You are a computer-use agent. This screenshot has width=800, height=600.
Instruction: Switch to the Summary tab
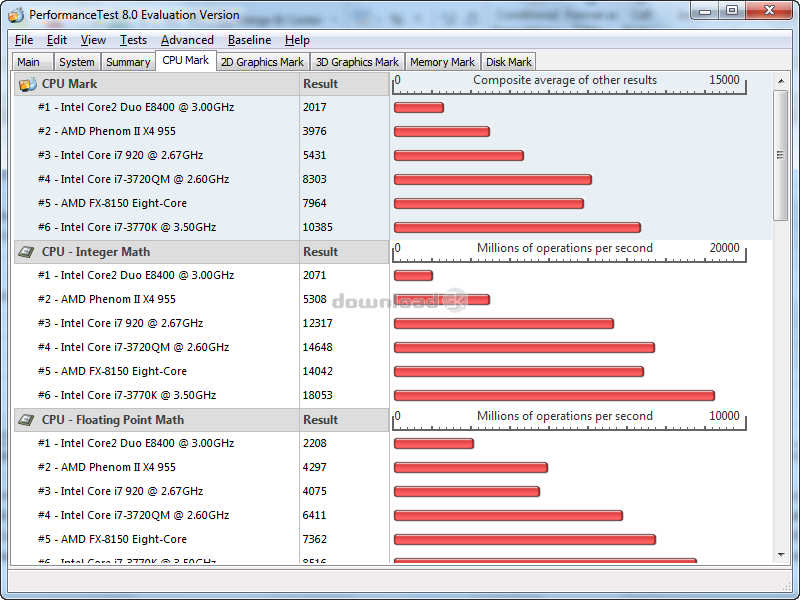pos(128,62)
